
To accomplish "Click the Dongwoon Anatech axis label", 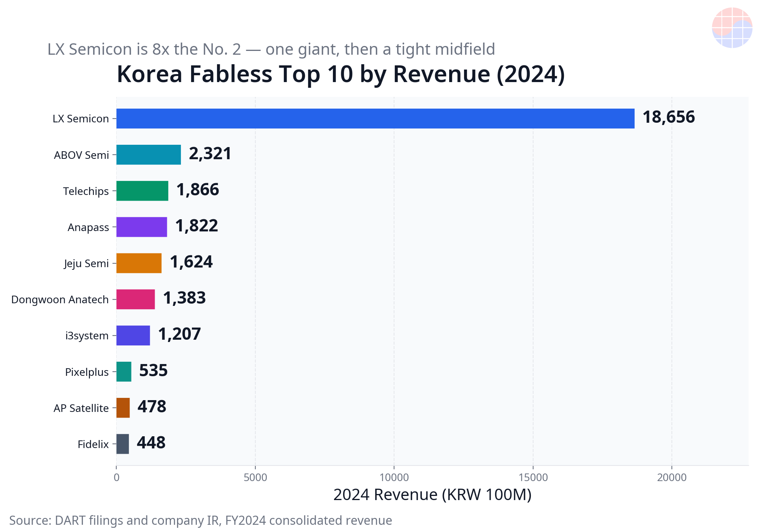I will 60,299.
